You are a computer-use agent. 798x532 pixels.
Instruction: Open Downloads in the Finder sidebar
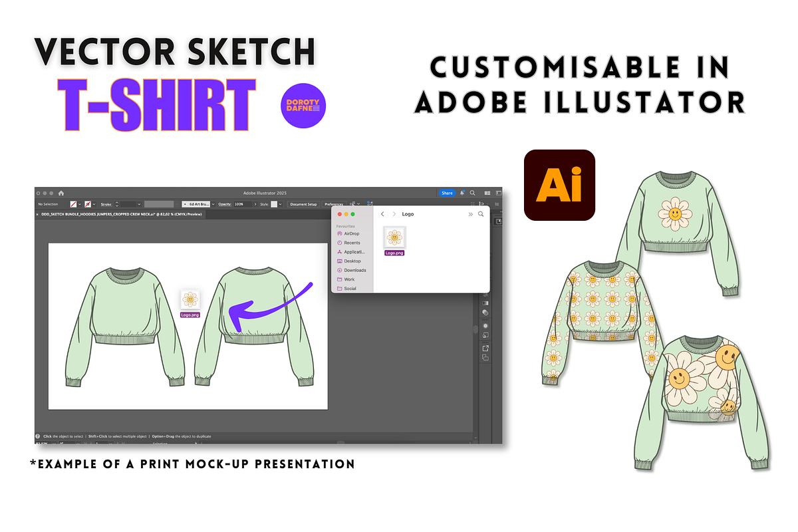pyautogui.click(x=351, y=270)
